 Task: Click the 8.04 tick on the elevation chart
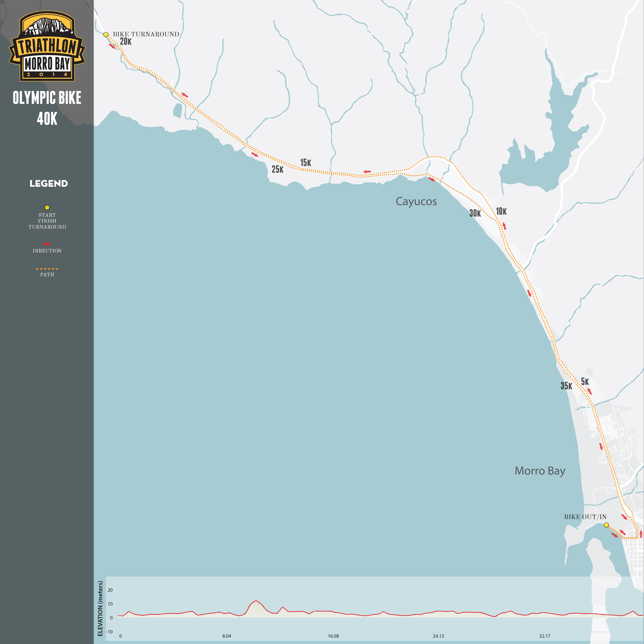[x=227, y=636]
